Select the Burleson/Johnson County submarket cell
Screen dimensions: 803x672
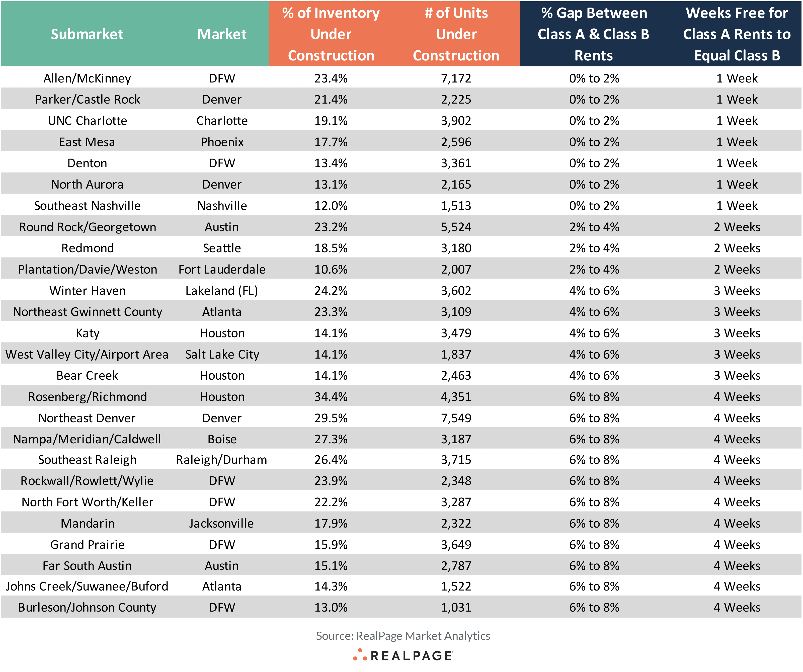87,607
